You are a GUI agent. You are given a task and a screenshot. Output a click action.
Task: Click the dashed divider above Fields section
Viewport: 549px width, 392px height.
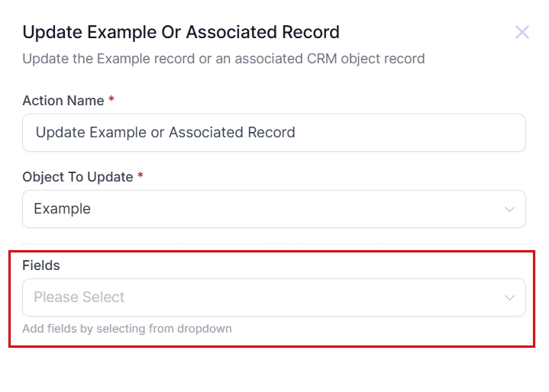coord(273,244)
